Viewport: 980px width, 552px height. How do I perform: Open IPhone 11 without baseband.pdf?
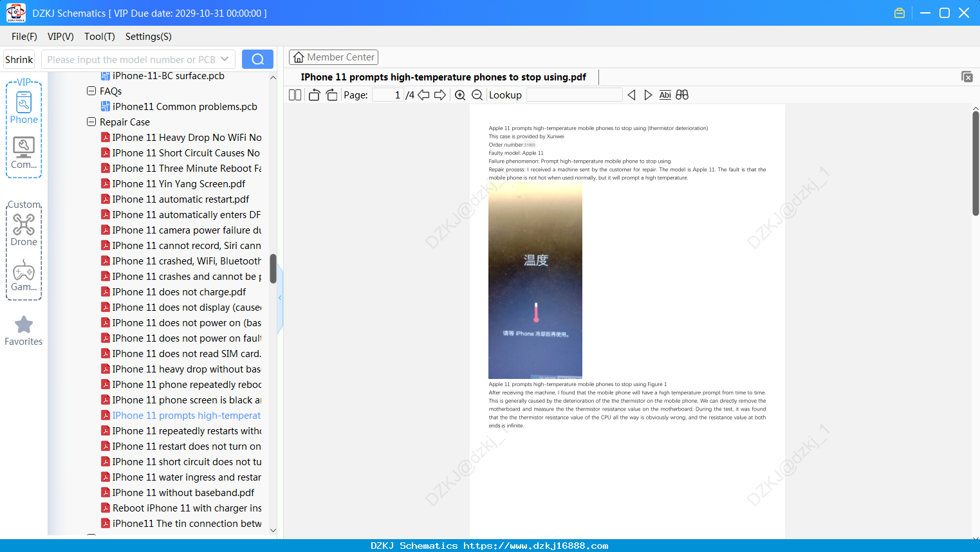(x=178, y=493)
